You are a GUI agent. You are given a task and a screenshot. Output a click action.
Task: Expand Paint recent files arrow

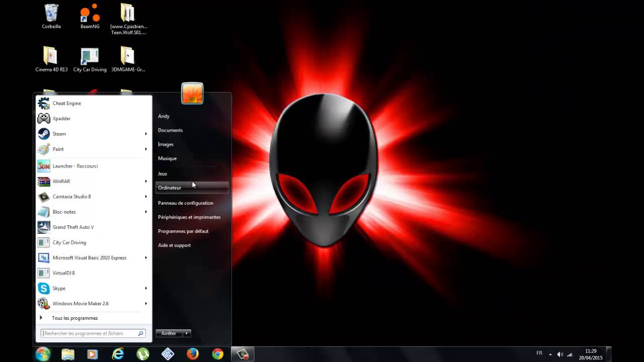point(146,149)
